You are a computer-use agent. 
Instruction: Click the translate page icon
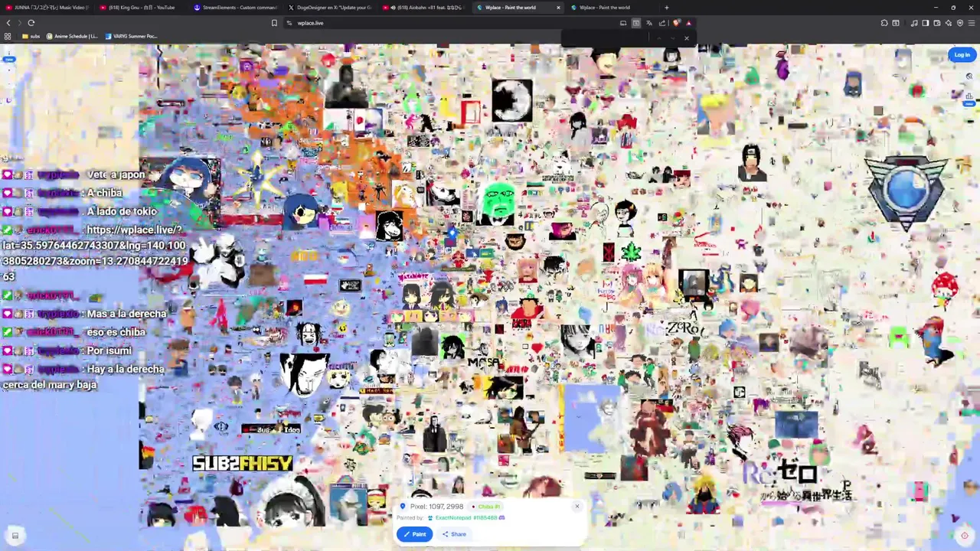[649, 23]
